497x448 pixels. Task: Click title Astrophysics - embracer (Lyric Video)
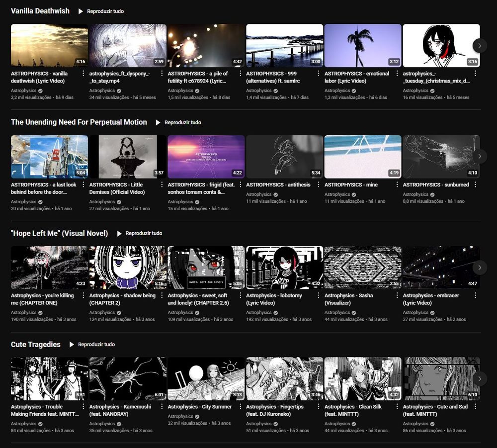[x=431, y=299]
